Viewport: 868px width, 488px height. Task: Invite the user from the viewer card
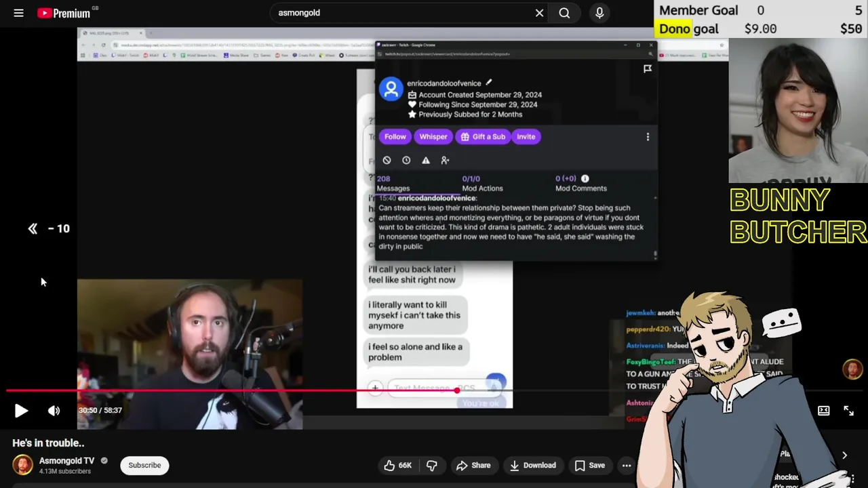point(526,136)
